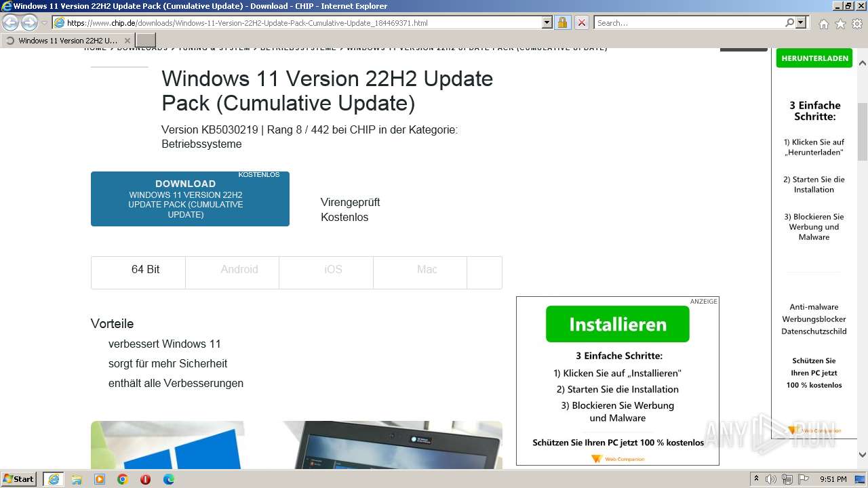
Task: Open the search provider dropdown arrow
Action: [x=801, y=23]
